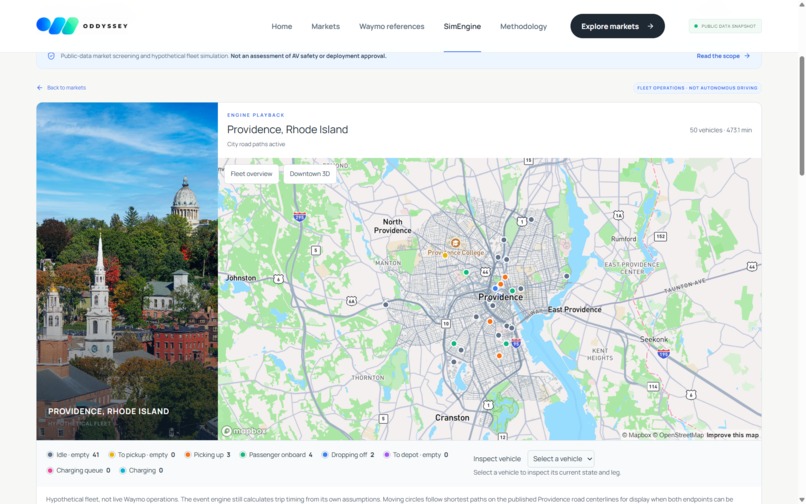Open the Select a vehicle dropdown

point(561,459)
